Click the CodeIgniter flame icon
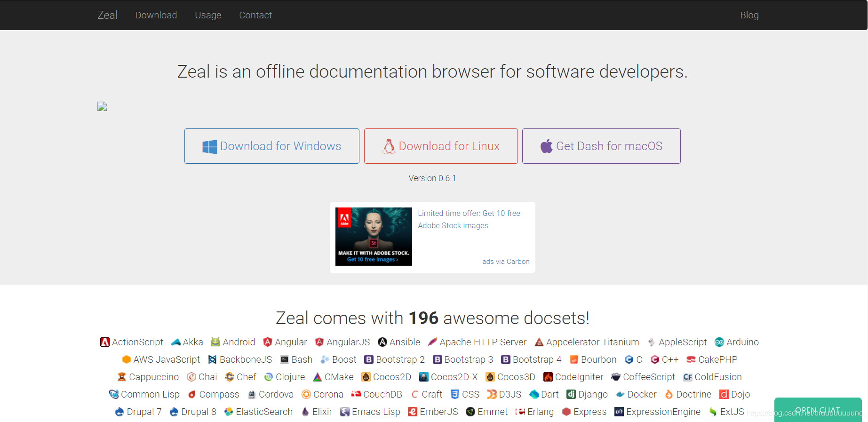The image size is (868, 422). 548,377
